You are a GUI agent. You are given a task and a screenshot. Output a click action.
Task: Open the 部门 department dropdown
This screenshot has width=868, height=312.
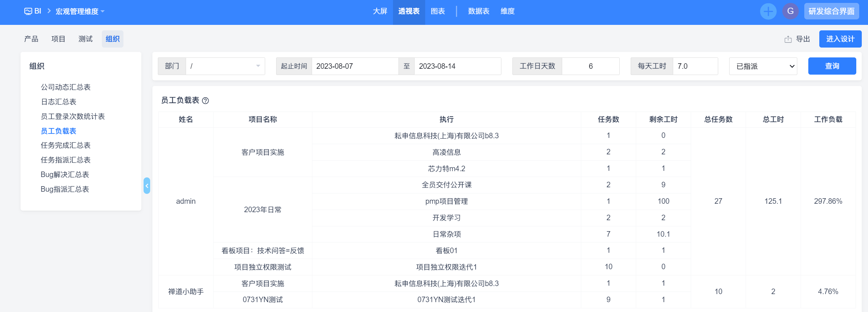pos(225,66)
